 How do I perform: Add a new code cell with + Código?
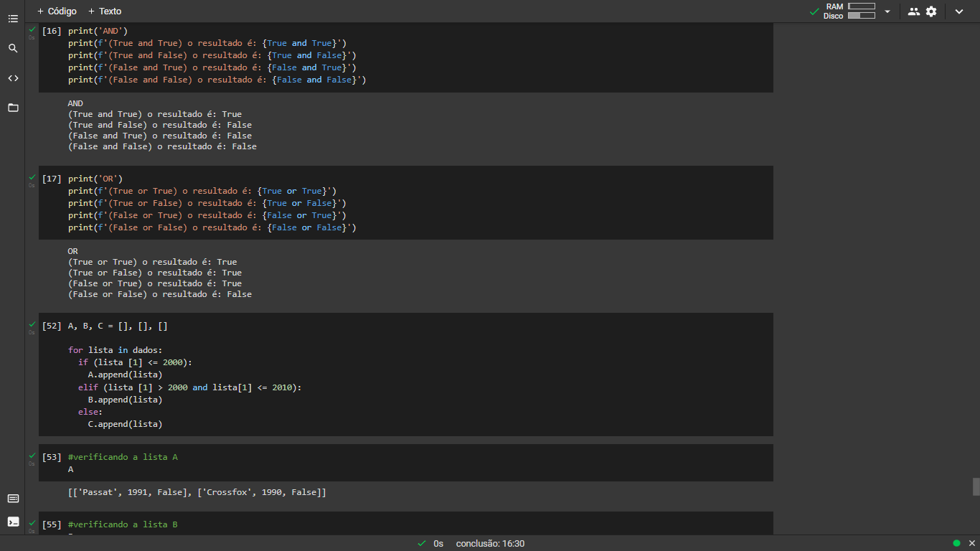(57, 11)
